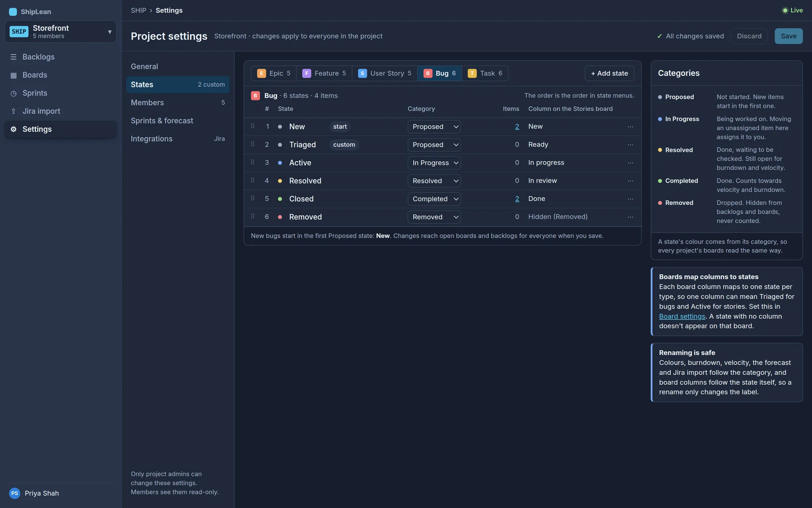Click the drag handle for the Removed state

click(253, 217)
